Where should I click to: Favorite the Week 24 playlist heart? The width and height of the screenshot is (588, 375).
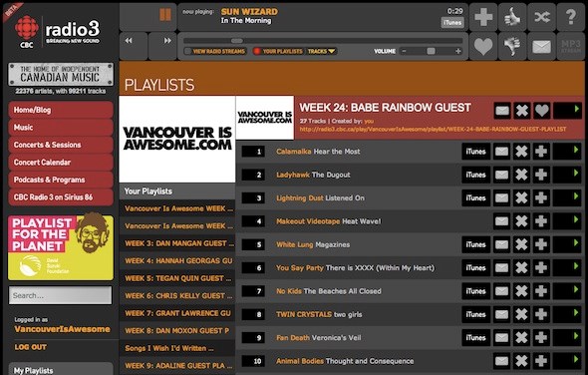[x=542, y=111]
